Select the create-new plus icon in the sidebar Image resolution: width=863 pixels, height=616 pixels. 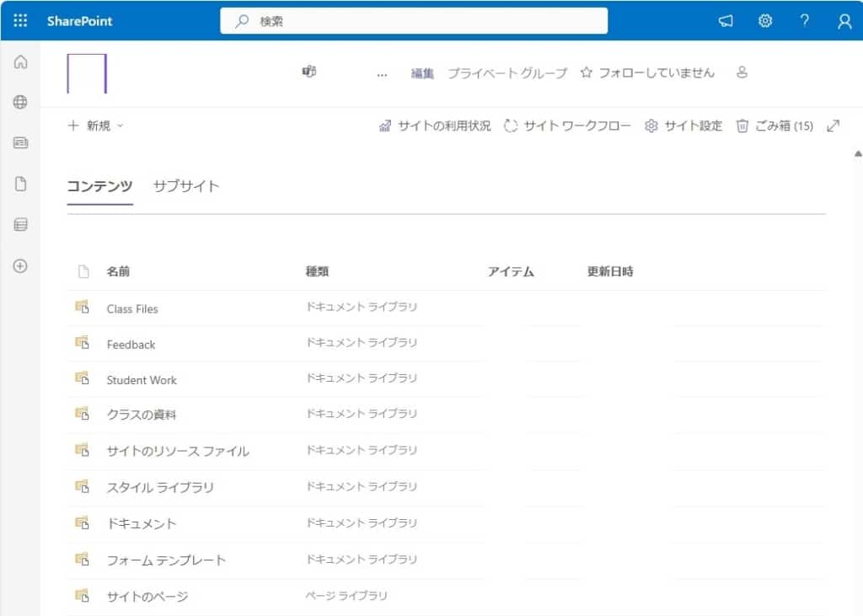coord(21,266)
